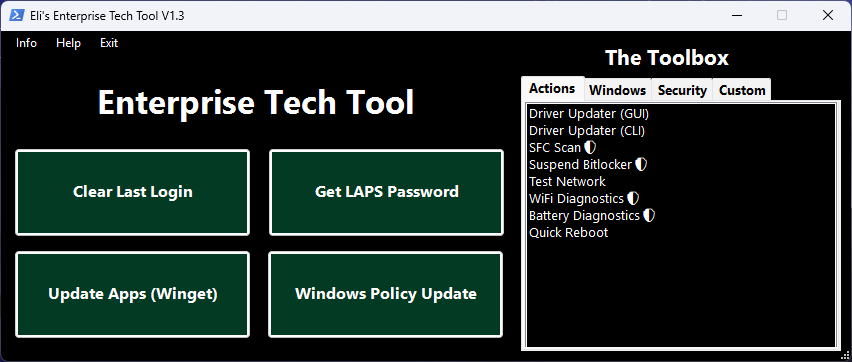The height and width of the screenshot is (362, 852).
Task: Open the Help menu
Action: click(x=68, y=43)
